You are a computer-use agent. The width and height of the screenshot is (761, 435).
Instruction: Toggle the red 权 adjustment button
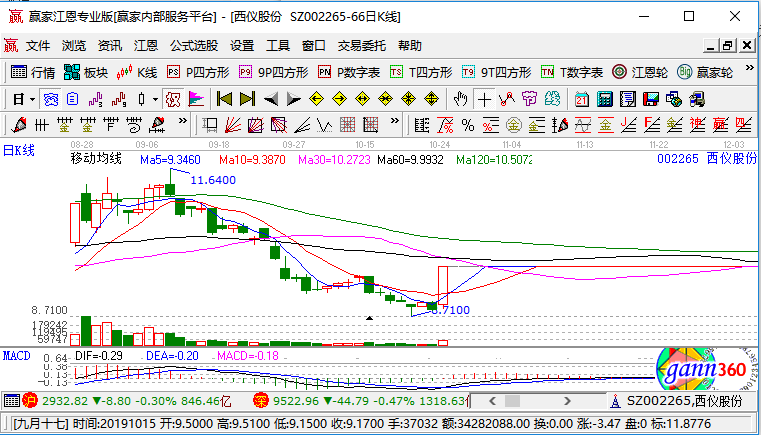[x=173, y=100]
